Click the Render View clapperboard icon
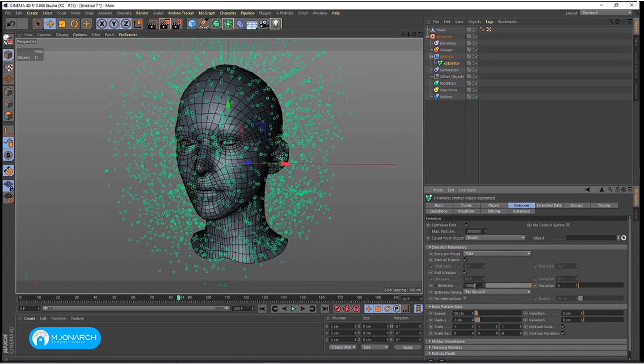Viewport: 644px width, 364px height. [x=153, y=24]
